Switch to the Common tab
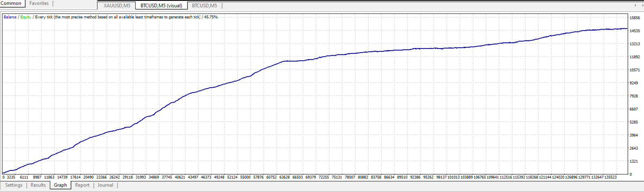This screenshot has height=192, width=644. point(12,3)
